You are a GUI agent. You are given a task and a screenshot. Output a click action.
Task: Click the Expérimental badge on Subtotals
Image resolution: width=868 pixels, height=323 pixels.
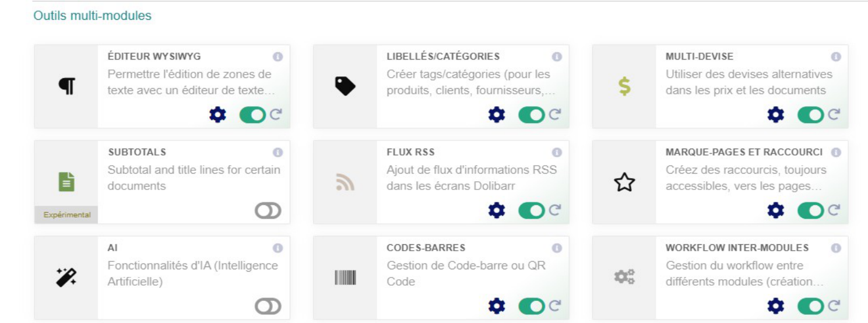tap(67, 215)
